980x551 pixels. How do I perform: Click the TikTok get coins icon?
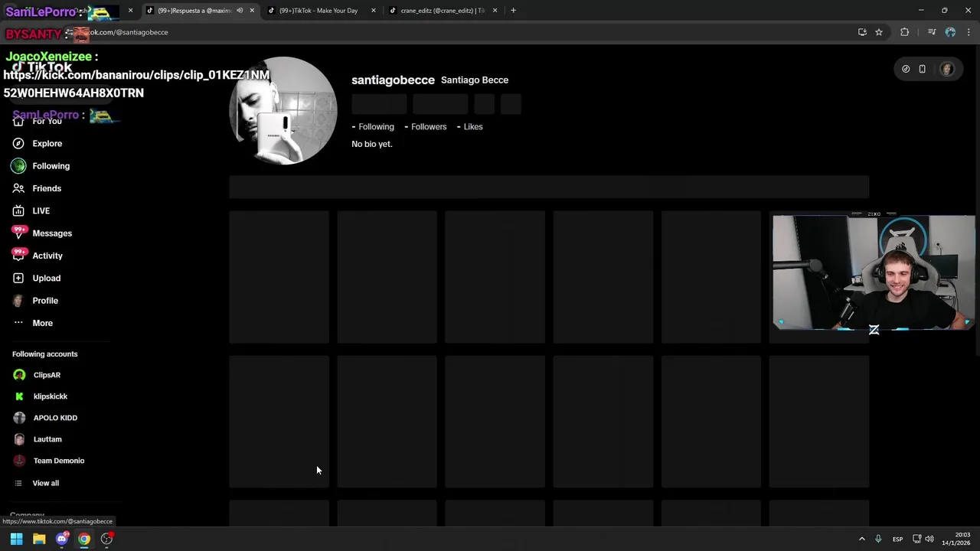906,69
